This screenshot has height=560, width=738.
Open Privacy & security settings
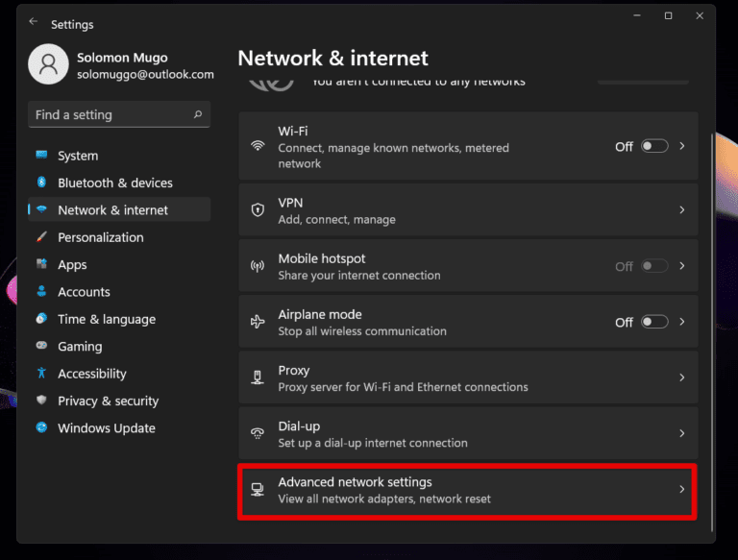pyautogui.click(x=108, y=401)
